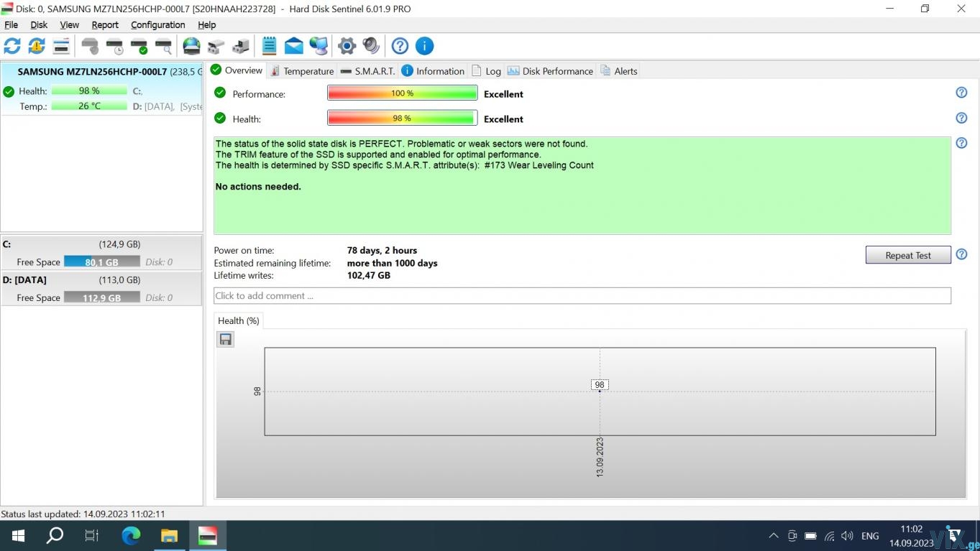Click the question mark Help toolbar icon
This screenshot has width=980, height=551.
point(400,46)
